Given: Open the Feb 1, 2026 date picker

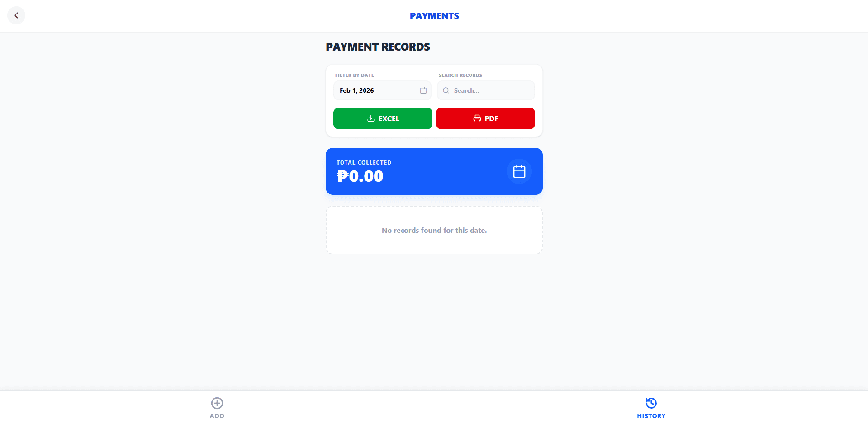Looking at the screenshot, I should tap(382, 90).
